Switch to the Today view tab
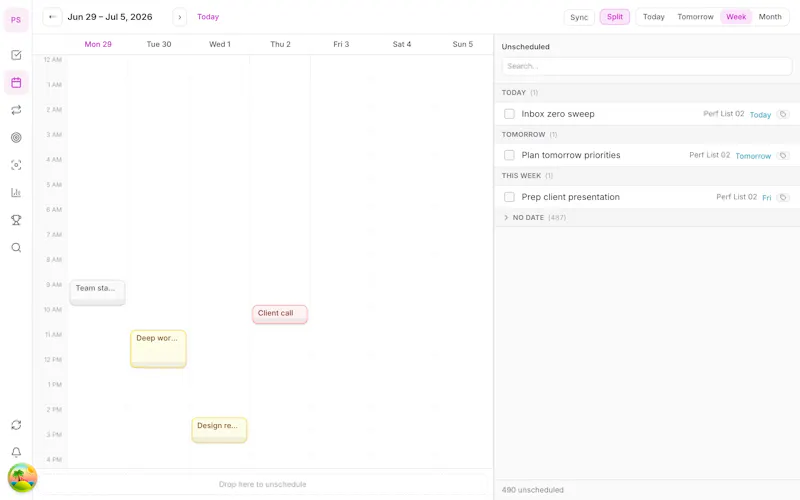This screenshot has width=800, height=500. [654, 17]
